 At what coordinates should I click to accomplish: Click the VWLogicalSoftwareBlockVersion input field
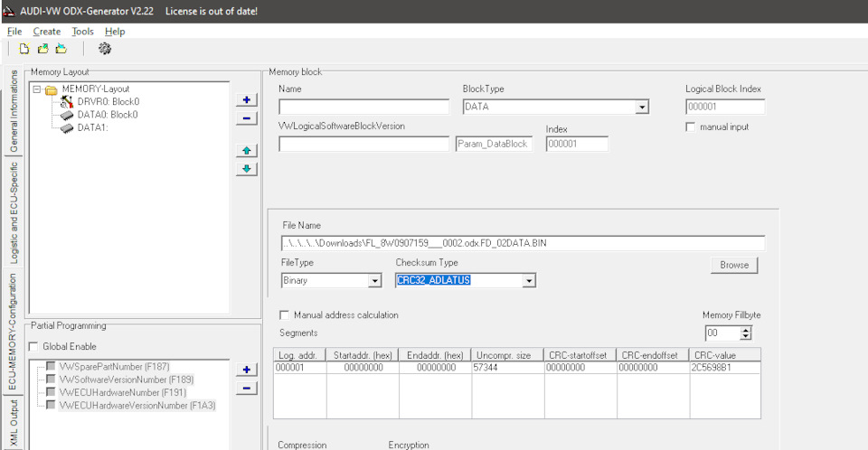click(363, 144)
